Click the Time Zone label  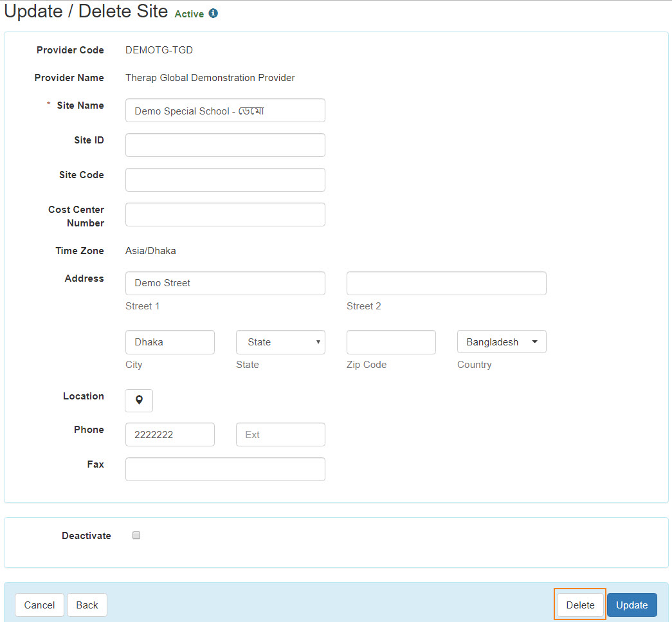[80, 251]
